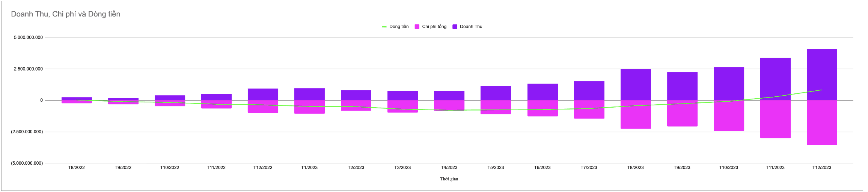This screenshot has width=868, height=192.
Task: Select the purple Doanh Thu bar for T3/2023
Action: 402,96
